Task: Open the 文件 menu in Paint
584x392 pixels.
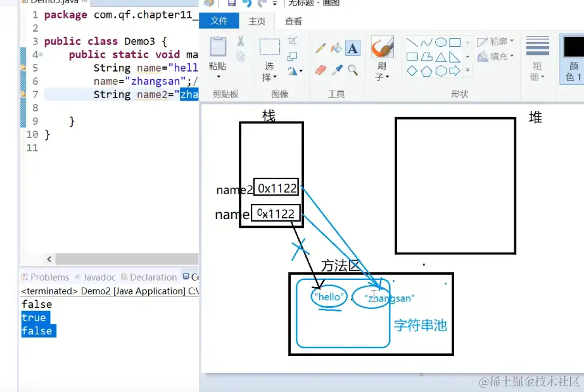Action: (x=219, y=21)
